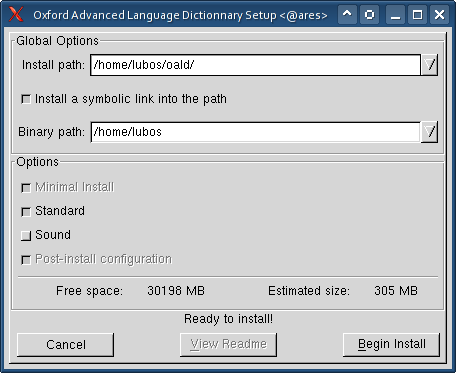Click inside the Binary path field

(255, 132)
